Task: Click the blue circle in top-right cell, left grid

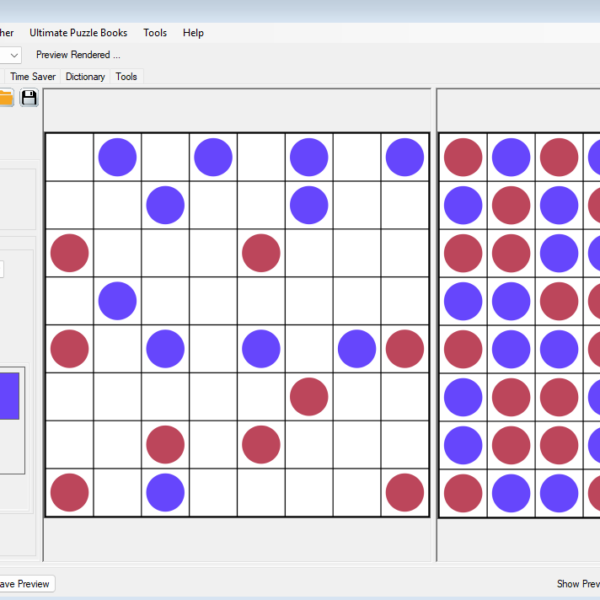Action: pyautogui.click(x=405, y=157)
